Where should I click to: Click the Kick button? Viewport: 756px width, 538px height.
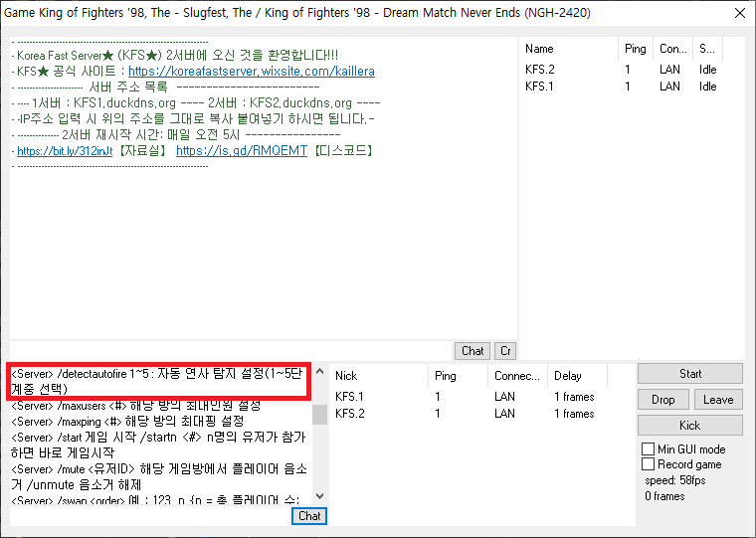click(690, 426)
